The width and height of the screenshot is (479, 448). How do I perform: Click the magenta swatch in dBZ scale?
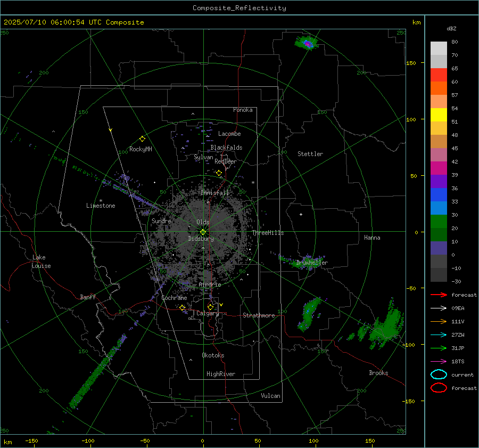439,168
